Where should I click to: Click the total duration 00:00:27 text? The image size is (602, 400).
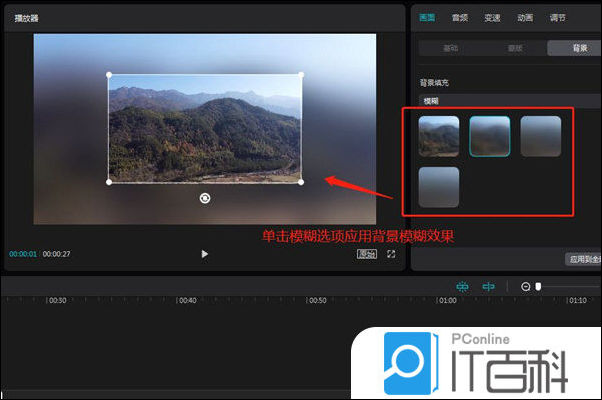[x=56, y=254]
